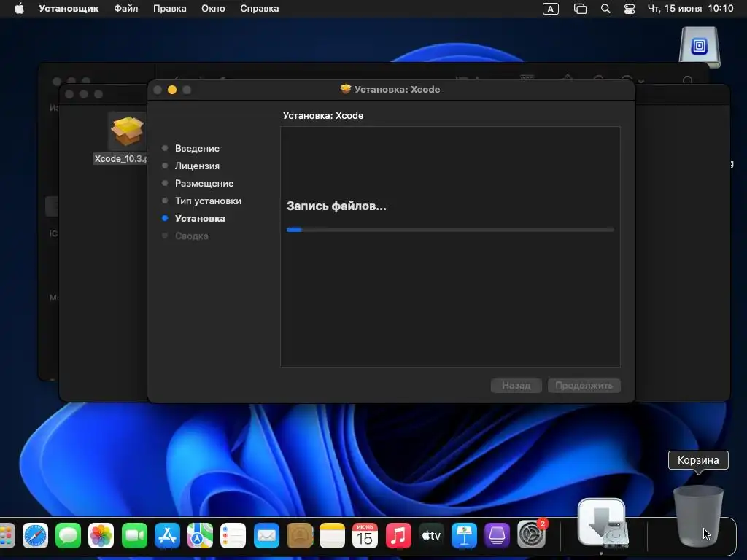The image size is (747, 560).
Task: Click the Installer app icon in Dock
Action: [603, 523]
